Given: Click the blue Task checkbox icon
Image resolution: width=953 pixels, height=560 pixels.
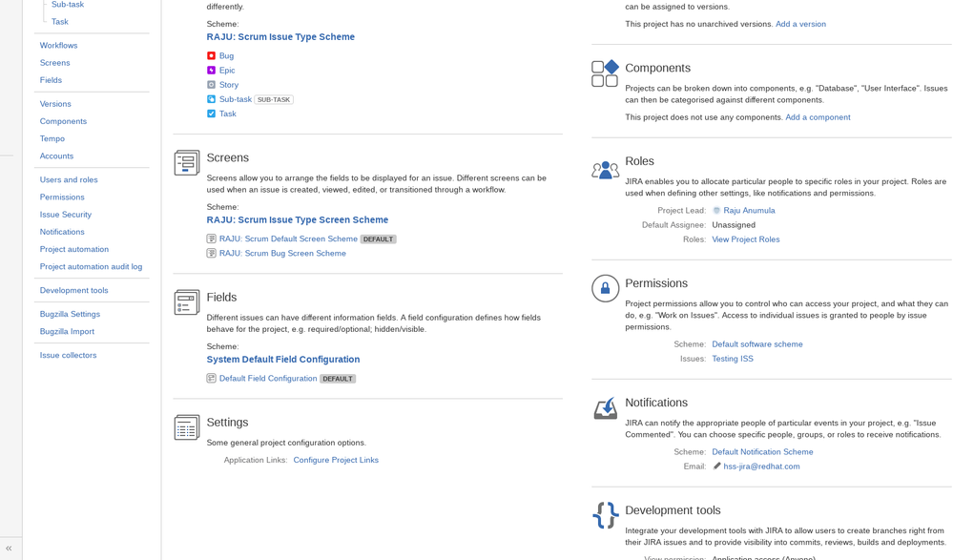Looking at the screenshot, I should pos(211,114).
